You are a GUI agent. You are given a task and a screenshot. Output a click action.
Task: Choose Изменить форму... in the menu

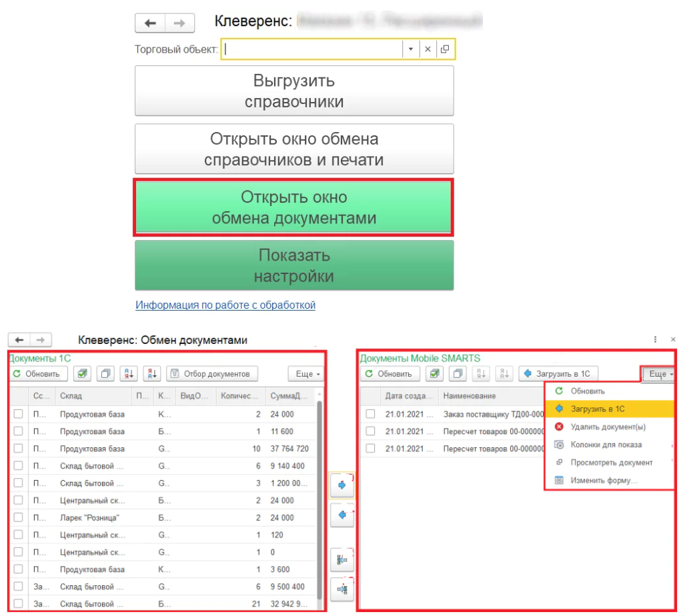tap(610, 480)
